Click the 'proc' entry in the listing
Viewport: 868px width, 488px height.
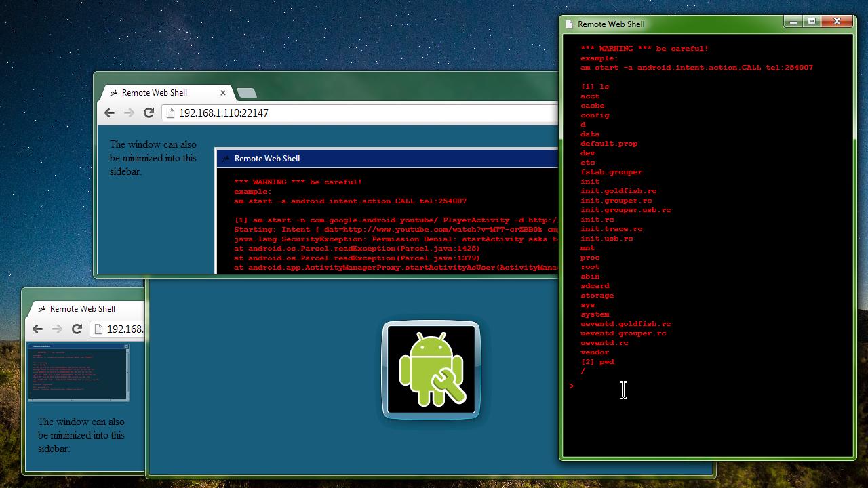[590, 258]
